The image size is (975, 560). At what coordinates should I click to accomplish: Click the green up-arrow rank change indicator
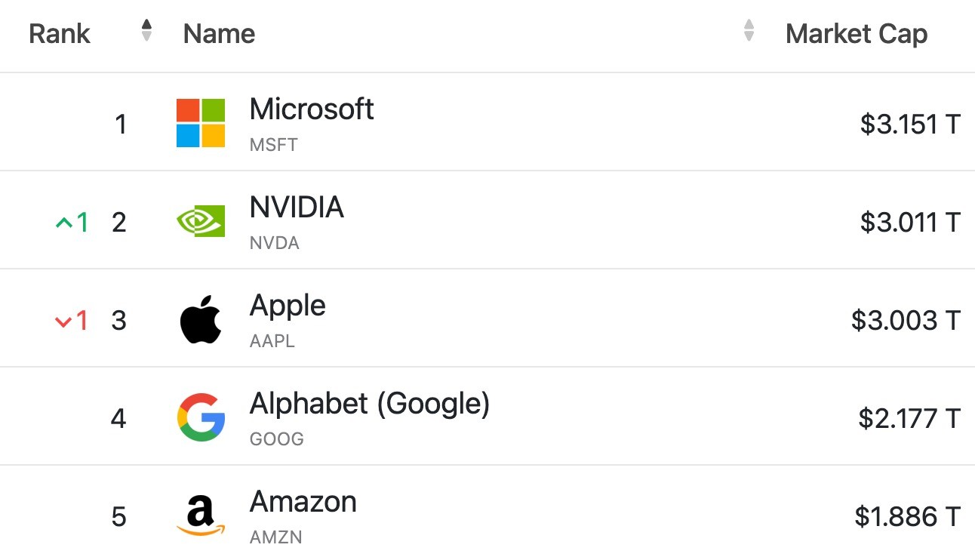point(72,223)
